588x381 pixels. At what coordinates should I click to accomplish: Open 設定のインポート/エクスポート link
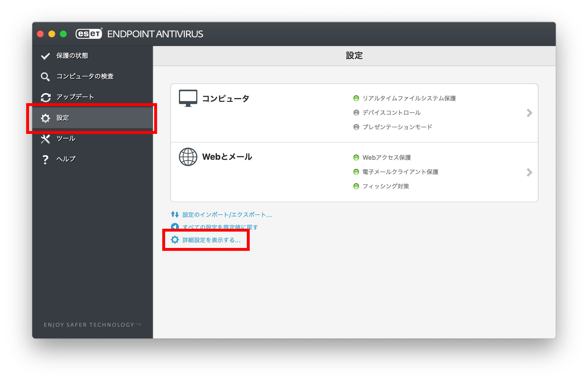tap(227, 215)
